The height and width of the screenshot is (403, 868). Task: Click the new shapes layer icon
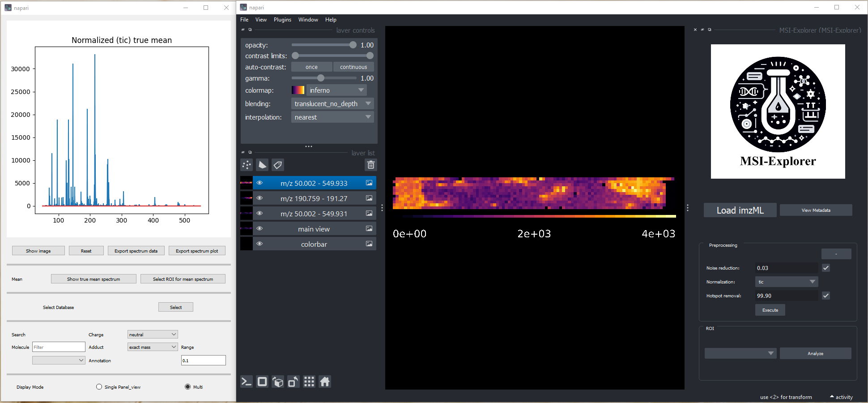point(262,165)
